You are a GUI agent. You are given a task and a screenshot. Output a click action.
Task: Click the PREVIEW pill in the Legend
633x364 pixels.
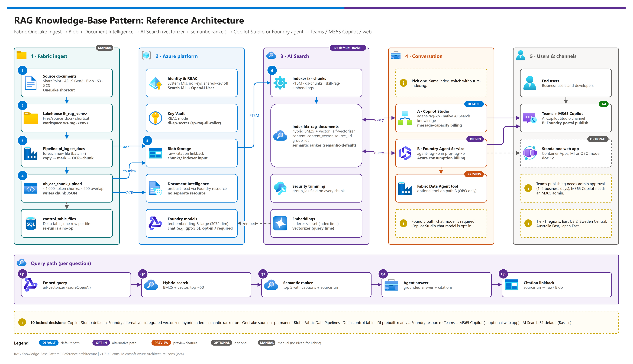pos(161,343)
